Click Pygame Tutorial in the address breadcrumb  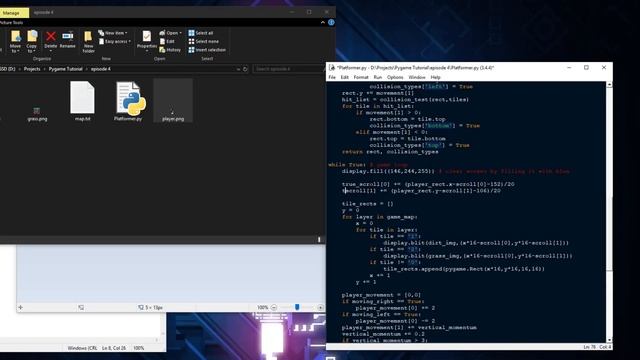tap(65, 69)
